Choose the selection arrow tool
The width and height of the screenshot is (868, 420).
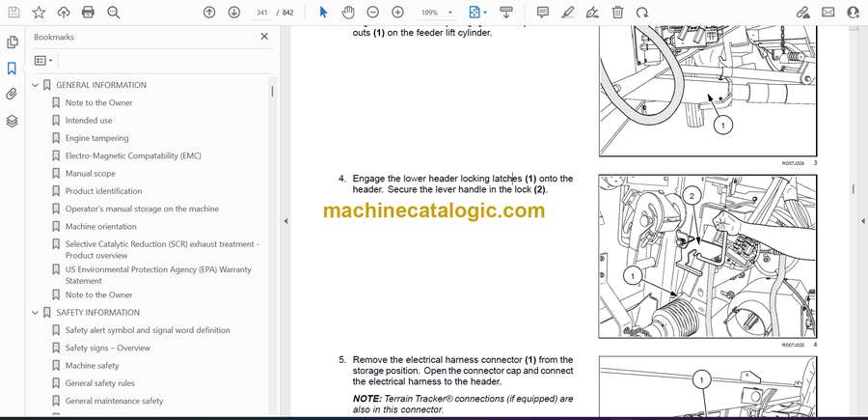(x=324, y=13)
